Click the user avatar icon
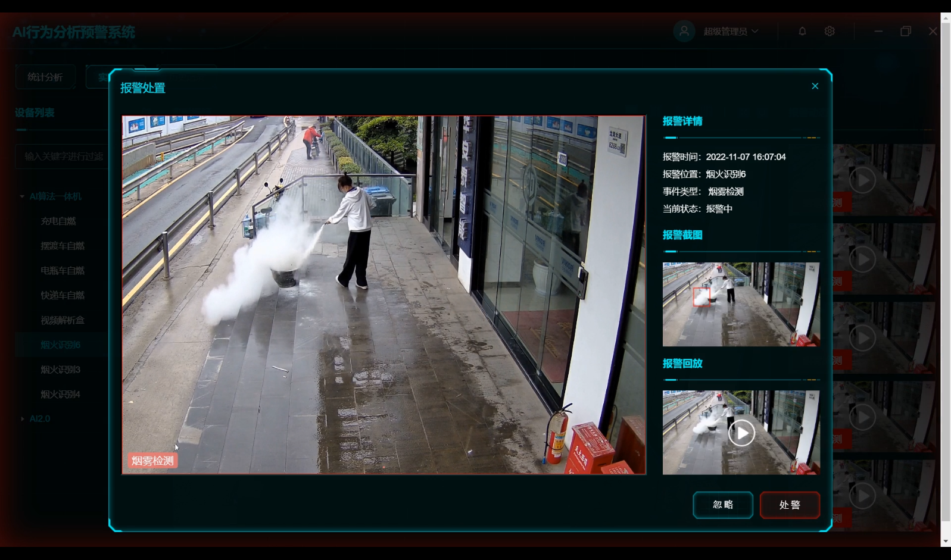The width and height of the screenshot is (951, 560). pos(684,31)
